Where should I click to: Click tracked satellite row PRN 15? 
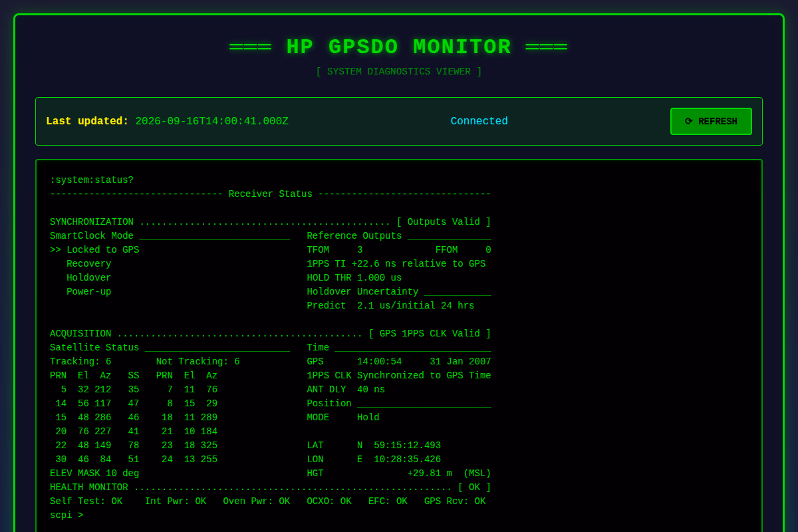pos(97,418)
